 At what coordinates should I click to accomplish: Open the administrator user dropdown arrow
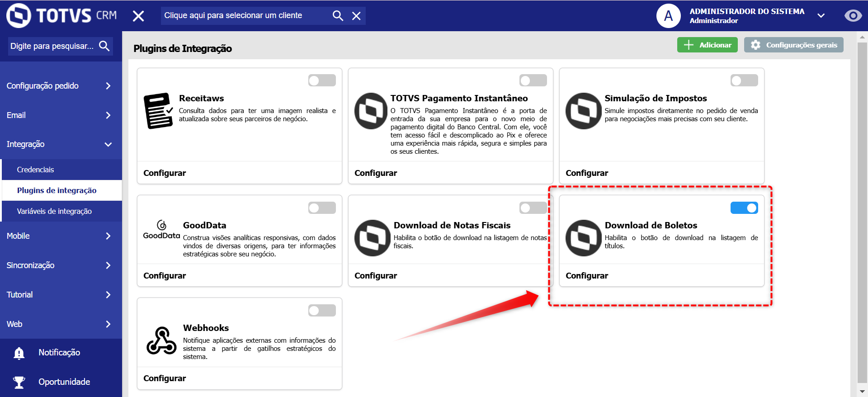(x=821, y=16)
